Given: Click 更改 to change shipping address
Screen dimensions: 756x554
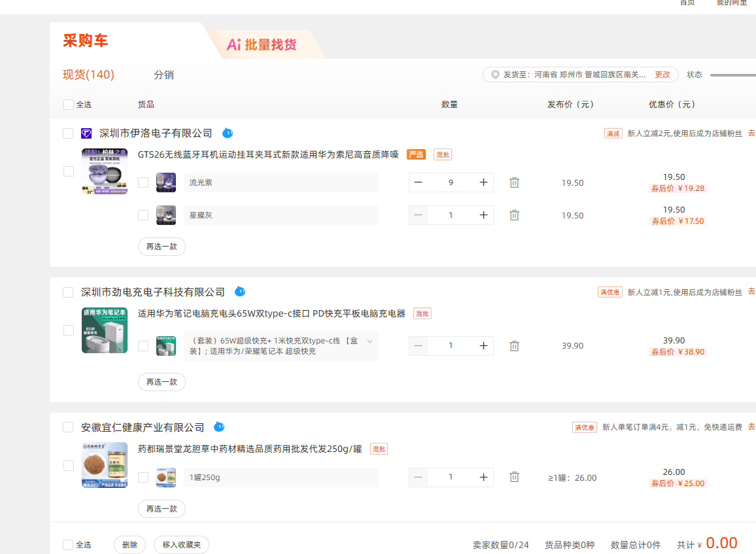Looking at the screenshot, I should pos(662,75).
